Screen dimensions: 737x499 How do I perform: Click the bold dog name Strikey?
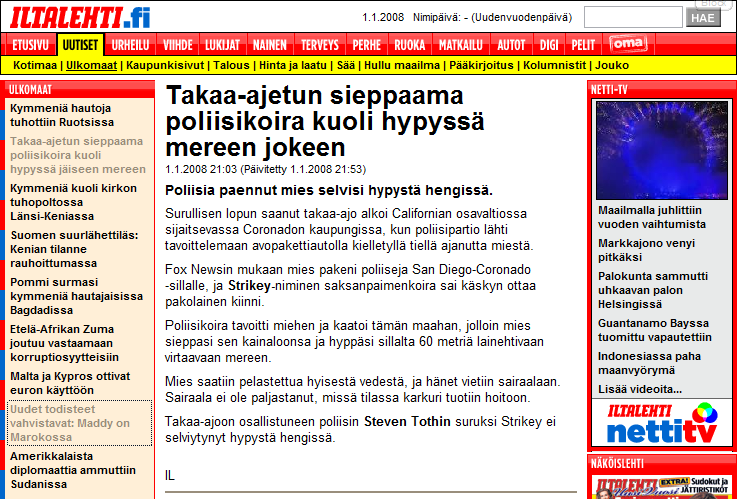[x=249, y=286]
